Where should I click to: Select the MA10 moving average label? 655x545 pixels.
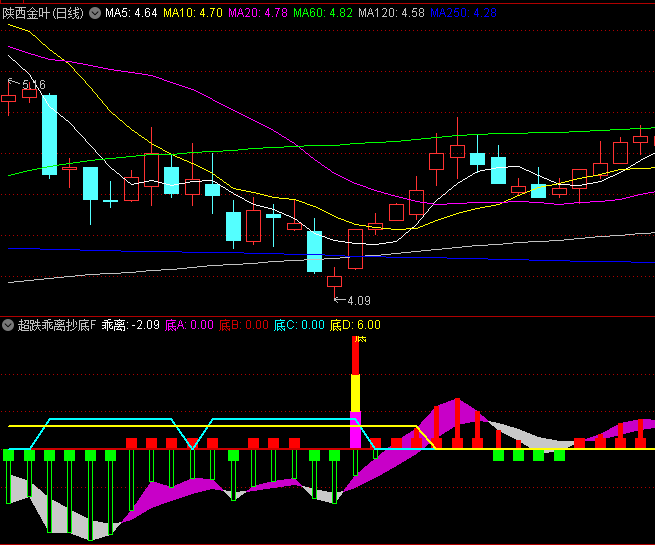click(193, 13)
